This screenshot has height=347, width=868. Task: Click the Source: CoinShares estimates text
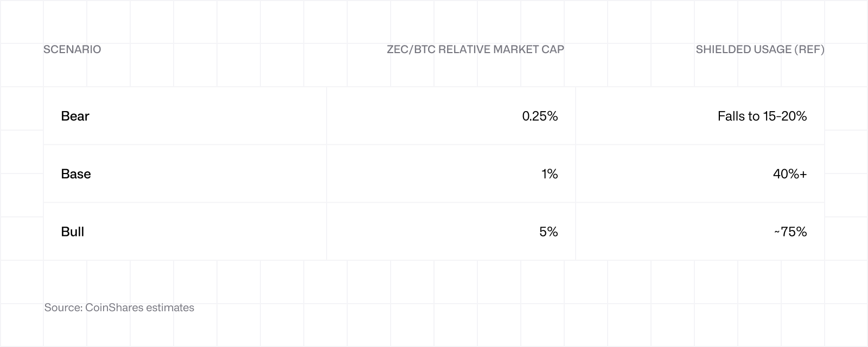pyautogui.click(x=119, y=307)
